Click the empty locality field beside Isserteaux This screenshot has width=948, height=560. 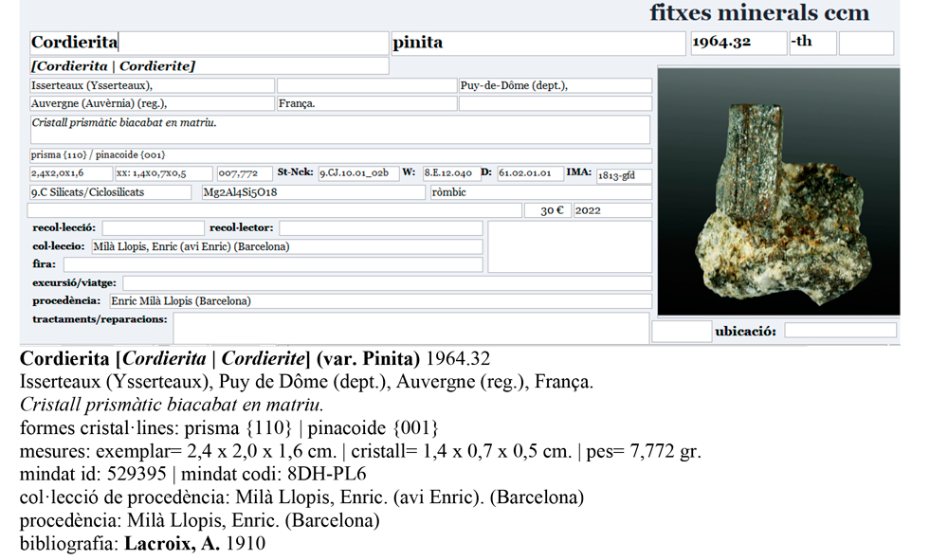(x=366, y=86)
